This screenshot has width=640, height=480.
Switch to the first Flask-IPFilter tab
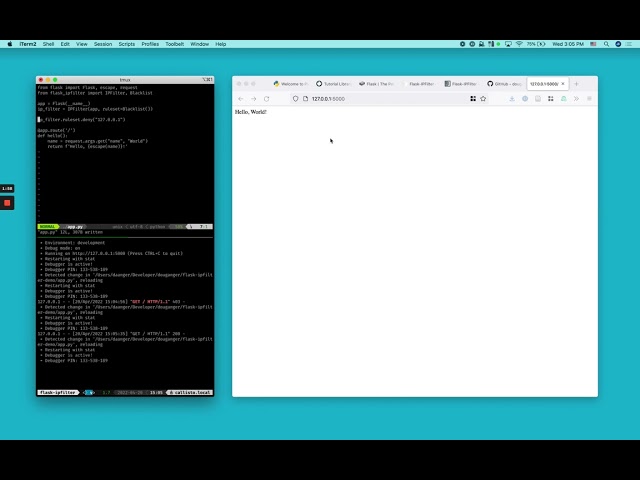419,84
